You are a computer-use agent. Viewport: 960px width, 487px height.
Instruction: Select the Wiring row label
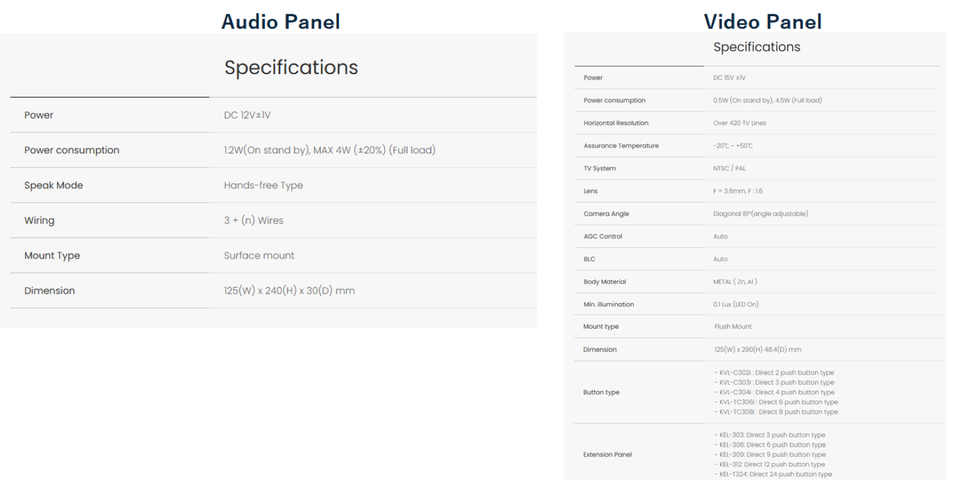39,220
